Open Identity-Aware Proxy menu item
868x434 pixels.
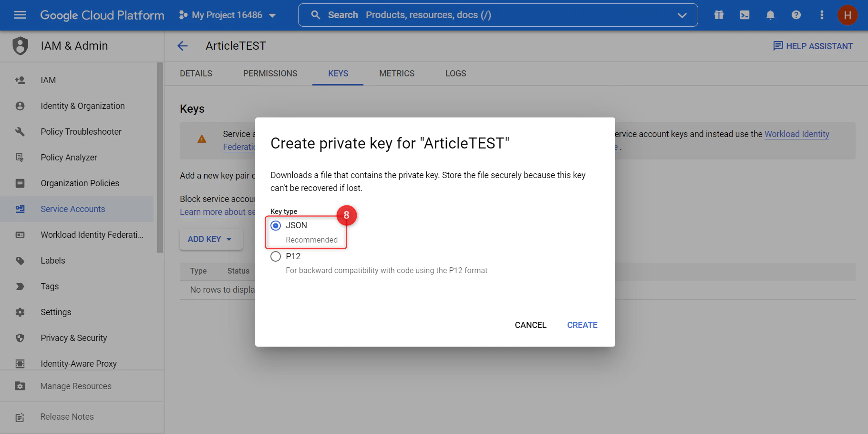tap(79, 364)
